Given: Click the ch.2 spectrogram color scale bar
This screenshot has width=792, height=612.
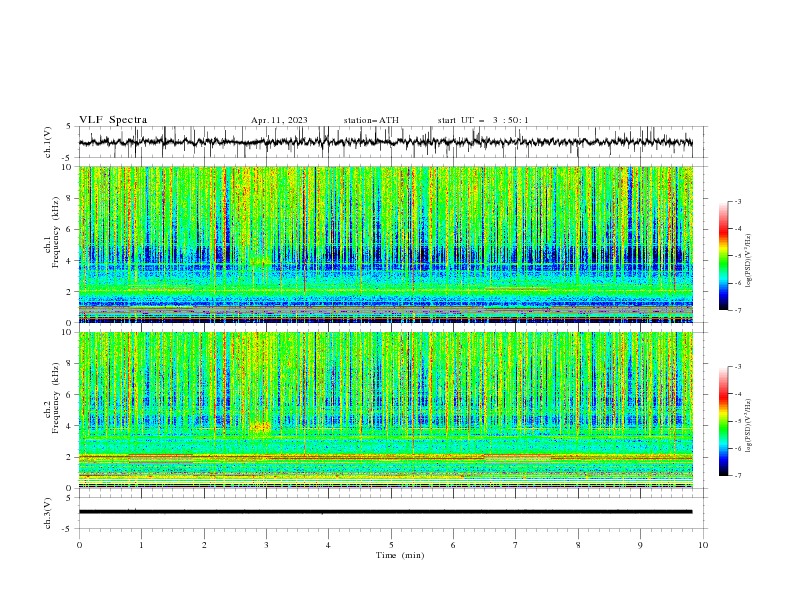Looking at the screenshot, I should point(723,421).
